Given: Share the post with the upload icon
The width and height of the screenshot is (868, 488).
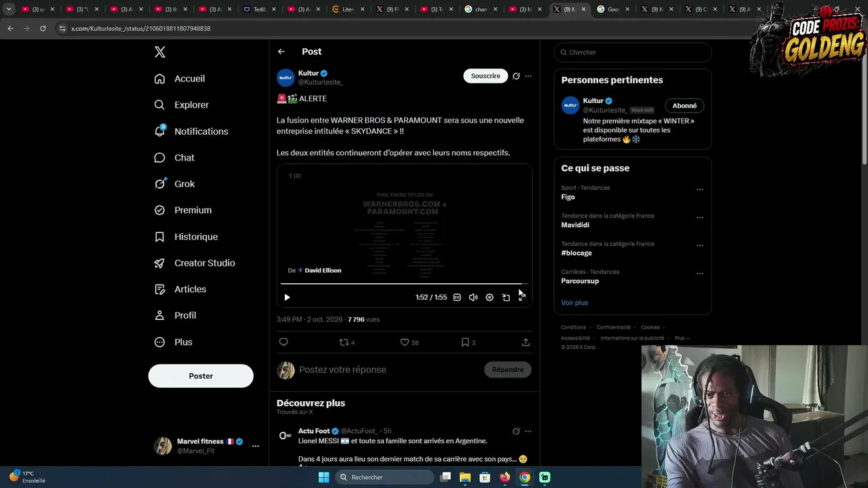Looking at the screenshot, I should 526,342.
